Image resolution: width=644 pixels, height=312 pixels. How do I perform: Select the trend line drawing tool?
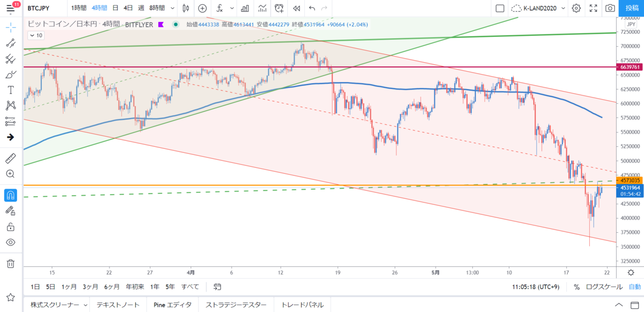pos(10,43)
